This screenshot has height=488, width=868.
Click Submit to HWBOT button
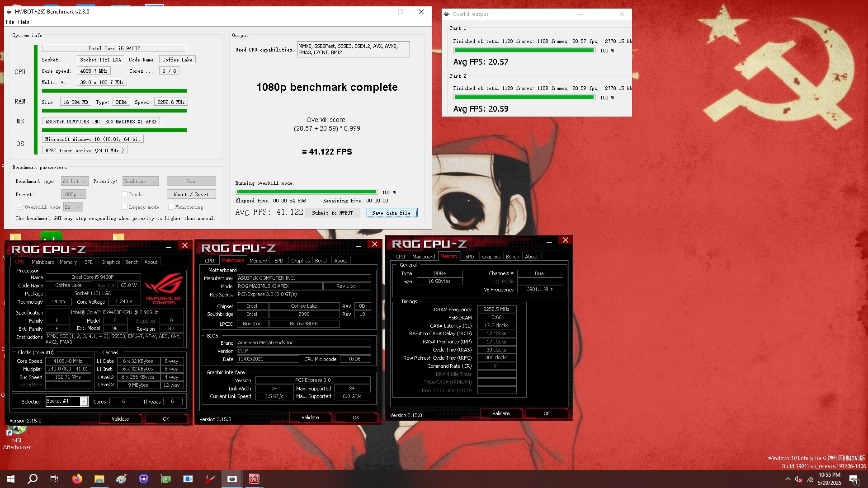tap(332, 213)
